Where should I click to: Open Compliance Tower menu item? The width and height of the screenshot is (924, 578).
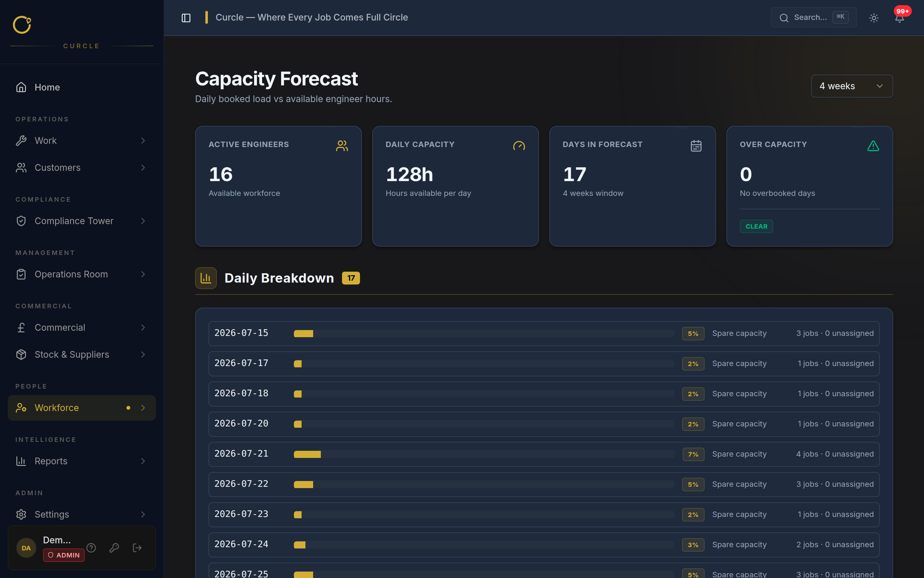(x=82, y=221)
